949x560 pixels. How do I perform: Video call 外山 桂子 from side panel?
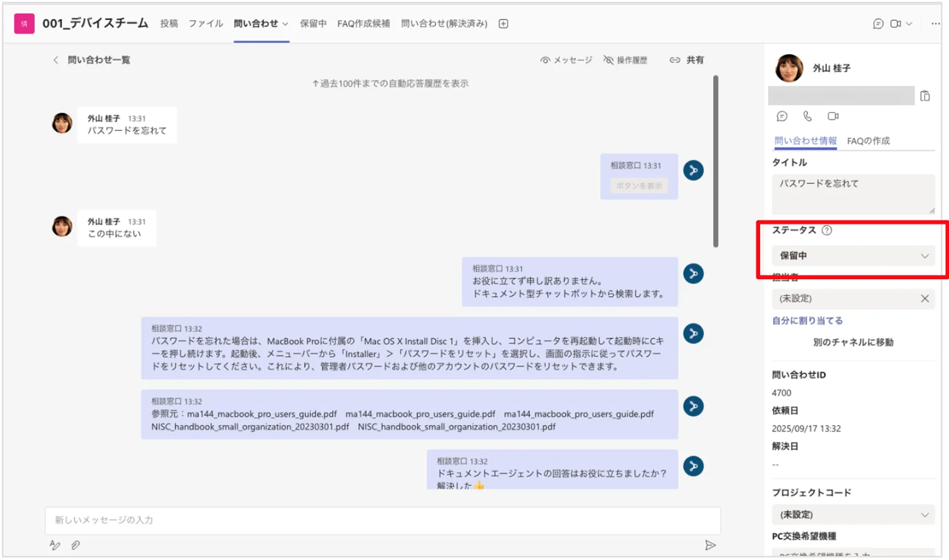(x=833, y=116)
